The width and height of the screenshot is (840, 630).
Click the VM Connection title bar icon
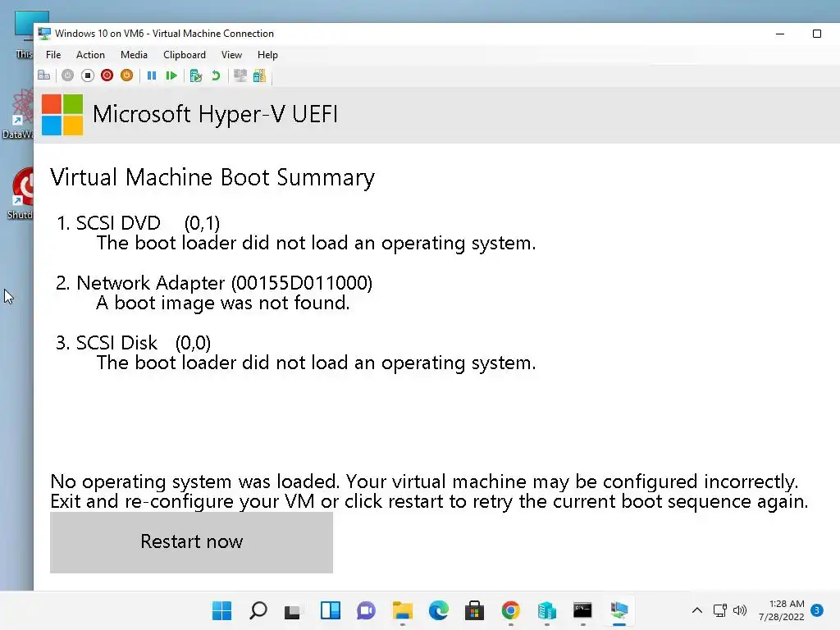[x=44, y=33]
